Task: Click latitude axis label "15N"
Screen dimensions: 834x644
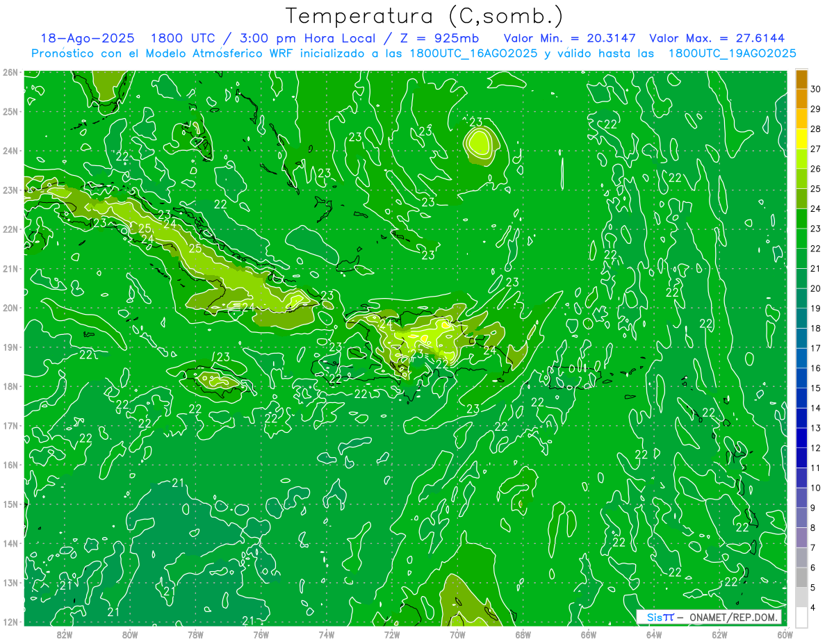Action: click(x=10, y=504)
